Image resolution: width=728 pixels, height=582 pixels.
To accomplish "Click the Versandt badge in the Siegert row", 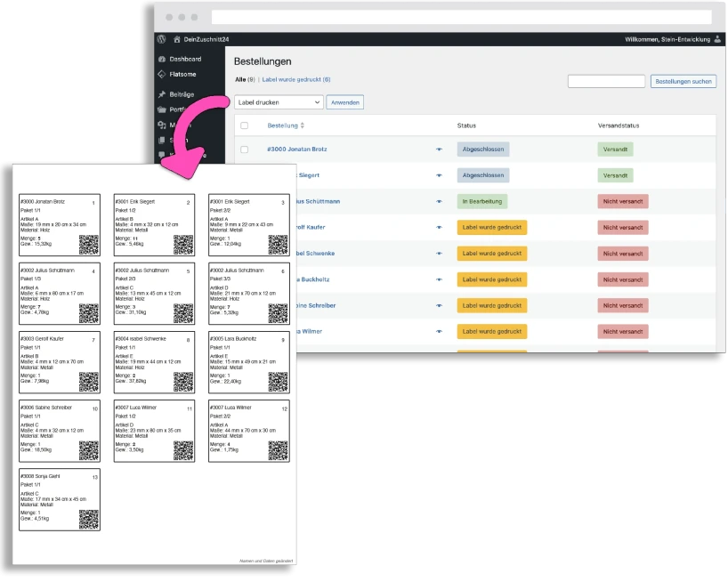I will (x=615, y=175).
